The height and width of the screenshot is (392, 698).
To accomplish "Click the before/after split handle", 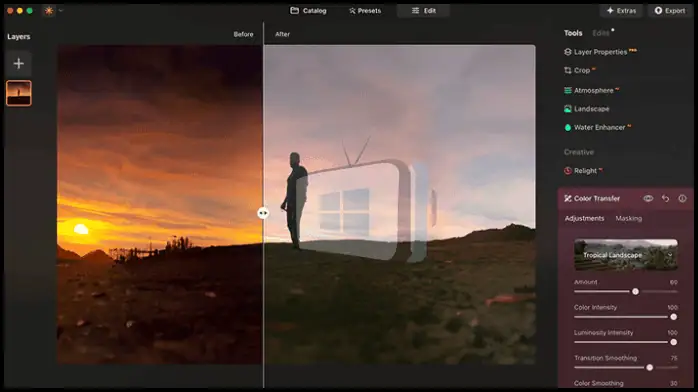I will click(263, 213).
